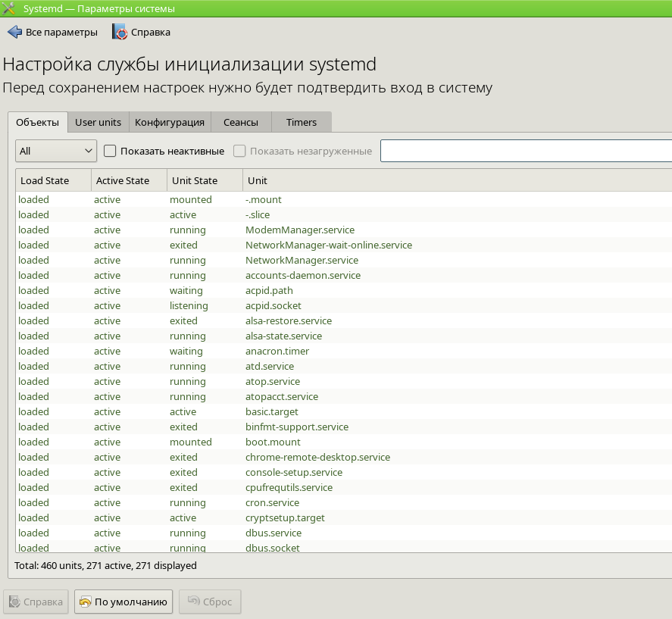Select accounts-daemon.service row
The width and height of the screenshot is (672, 619).
(344, 275)
